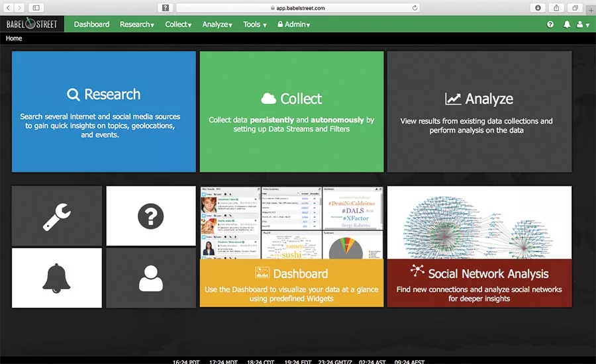Open the Collect cloud tile

(x=291, y=112)
